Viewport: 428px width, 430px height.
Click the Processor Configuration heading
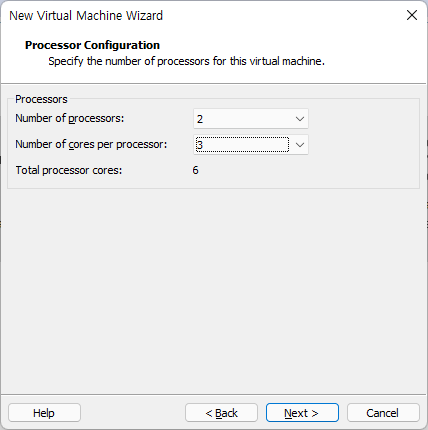pyautogui.click(x=92, y=45)
